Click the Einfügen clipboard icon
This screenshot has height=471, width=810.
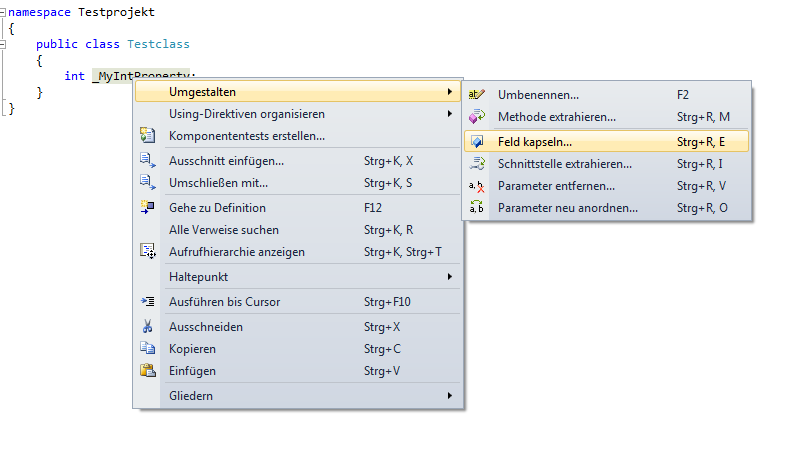pos(148,371)
